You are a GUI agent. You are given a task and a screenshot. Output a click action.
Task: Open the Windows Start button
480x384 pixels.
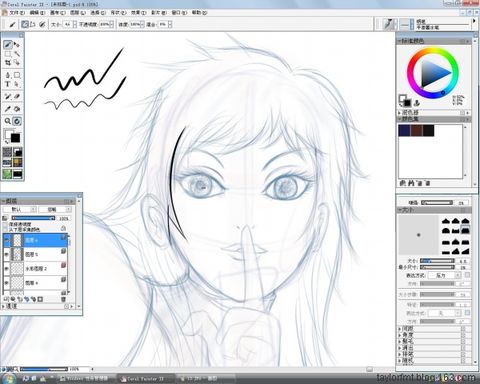click(x=9, y=379)
